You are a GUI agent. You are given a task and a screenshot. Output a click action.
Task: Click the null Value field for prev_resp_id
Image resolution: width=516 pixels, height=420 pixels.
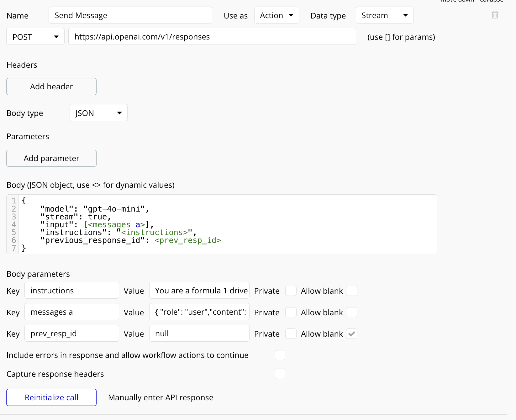pos(199,333)
